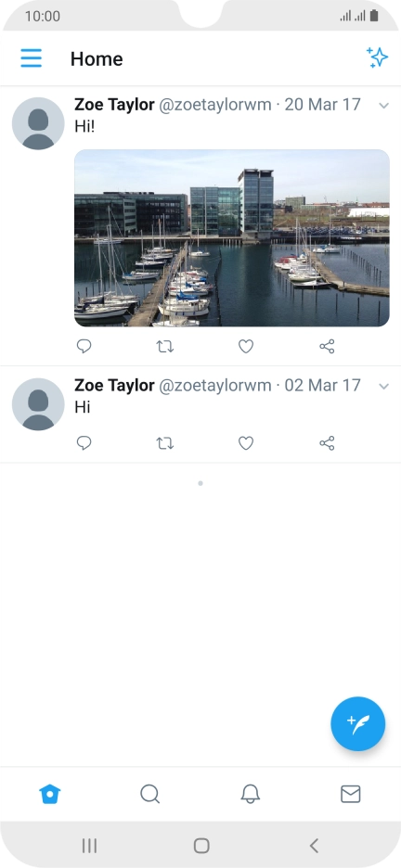
Task: Compose a new tweet with feather button
Action: pos(357,723)
